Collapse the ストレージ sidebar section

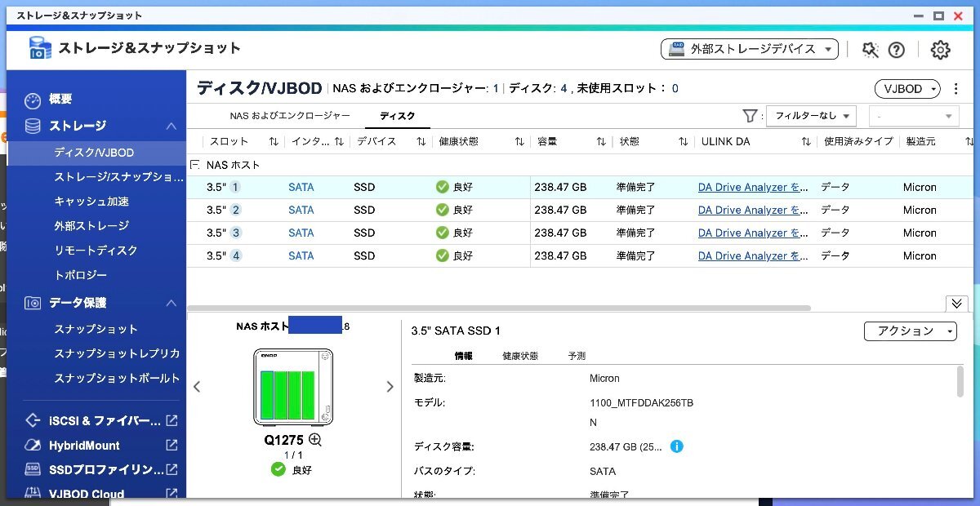pos(171,126)
